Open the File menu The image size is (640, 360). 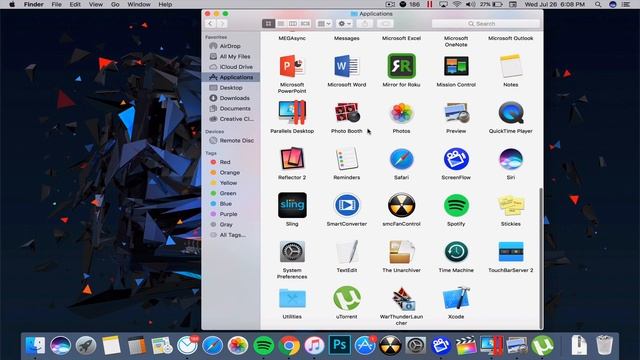pos(56,4)
